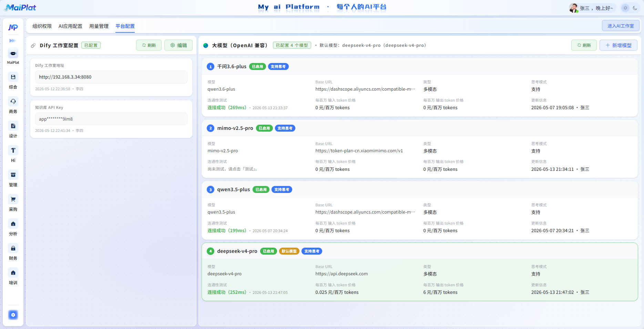Image resolution: width=644 pixels, height=329 pixels.
Task: Select the 平台配置 tab
Action: (125, 26)
